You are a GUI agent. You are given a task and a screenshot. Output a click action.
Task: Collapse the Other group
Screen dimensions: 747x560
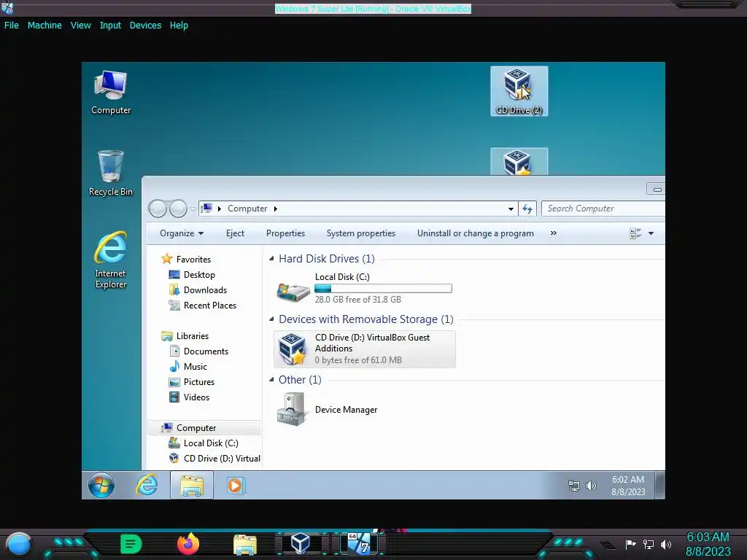coord(271,379)
